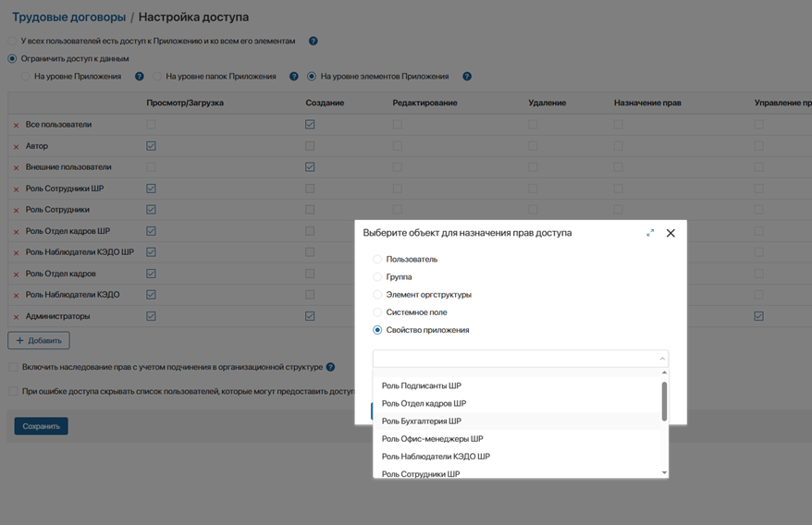Close the access rights object dialog
Viewport: 812px width, 525px height.
click(671, 233)
